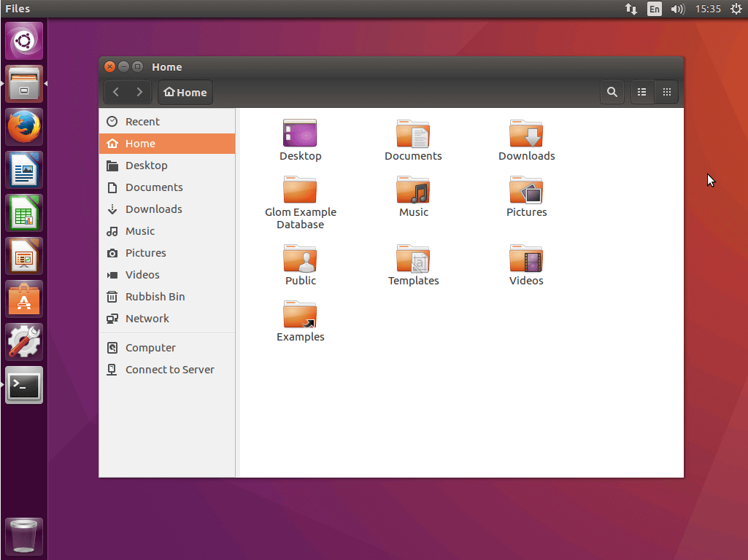Viewport: 748px width, 560px height.
Task: Open System Settings from the launcher
Action: pos(24,342)
